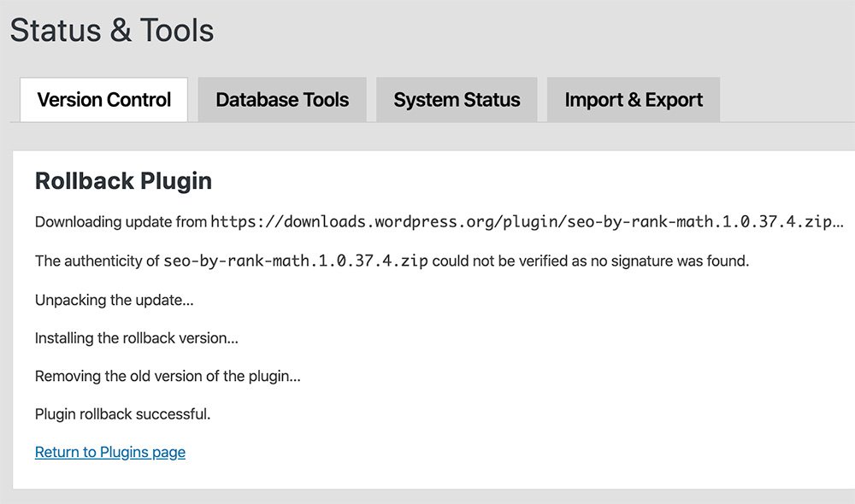Follow the Return to Plugins page link
This screenshot has height=504, width=855.
[x=110, y=452]
